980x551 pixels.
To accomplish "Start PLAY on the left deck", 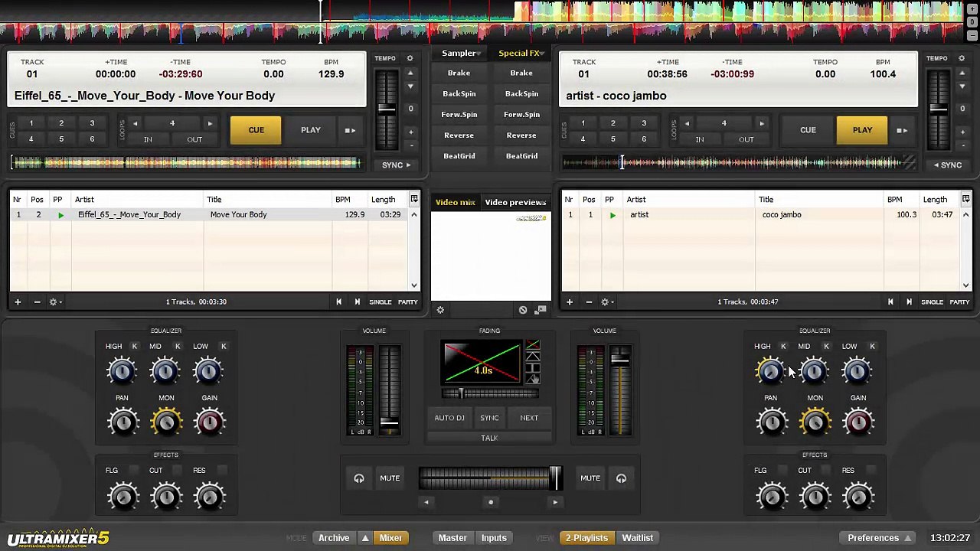I will pos(311,130).
